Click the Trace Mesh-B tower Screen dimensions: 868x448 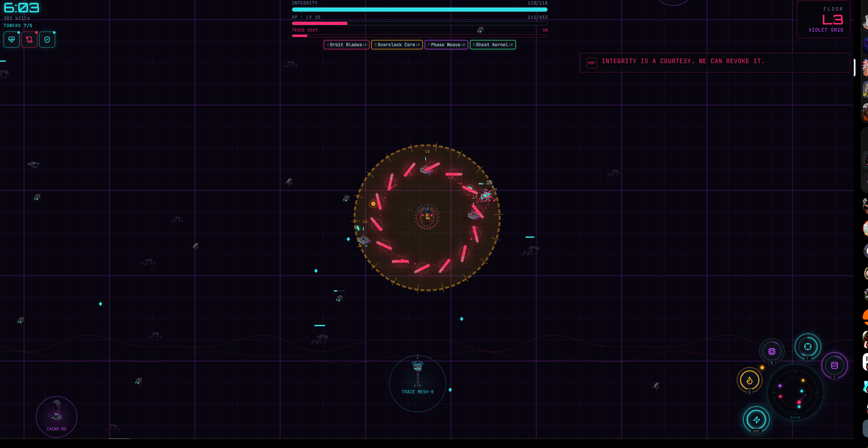point(418,384)
